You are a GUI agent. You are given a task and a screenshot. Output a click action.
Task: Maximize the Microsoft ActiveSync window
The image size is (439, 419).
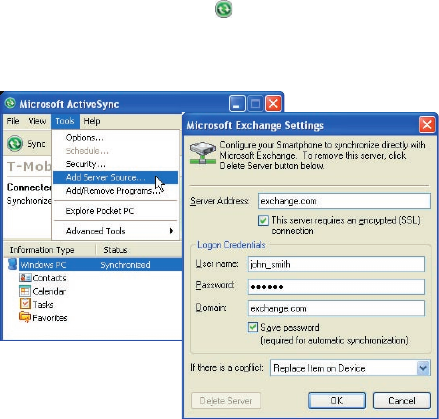(x=255, y=104)
